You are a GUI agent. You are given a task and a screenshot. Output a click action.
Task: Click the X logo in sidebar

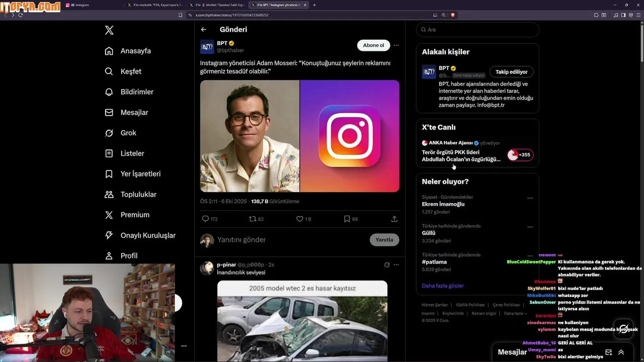(x=109, y=30)
